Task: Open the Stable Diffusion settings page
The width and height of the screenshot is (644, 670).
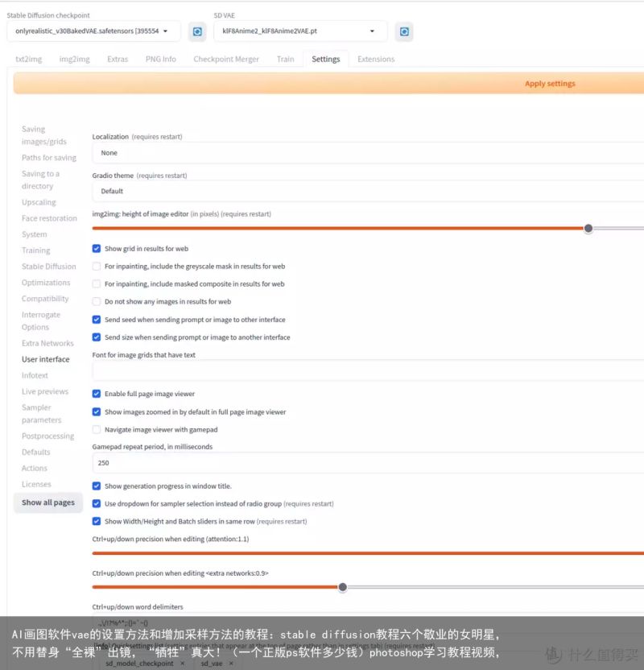Action: pos(48,267)
